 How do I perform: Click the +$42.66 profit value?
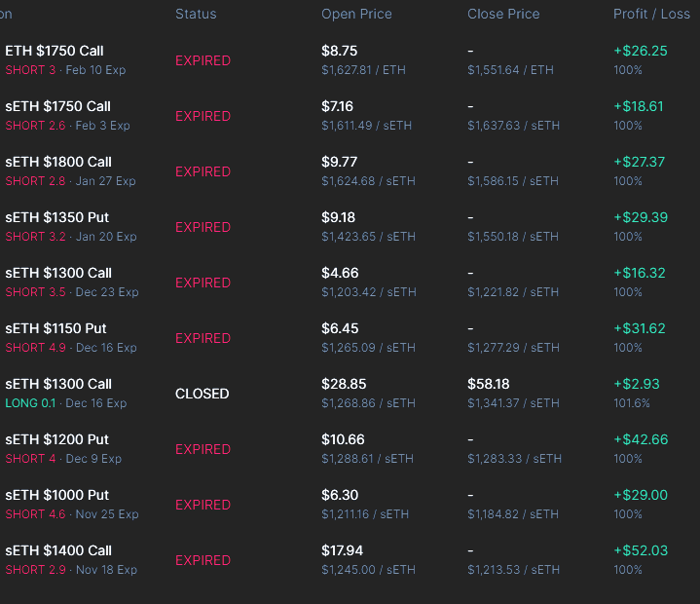click(641, 439)
